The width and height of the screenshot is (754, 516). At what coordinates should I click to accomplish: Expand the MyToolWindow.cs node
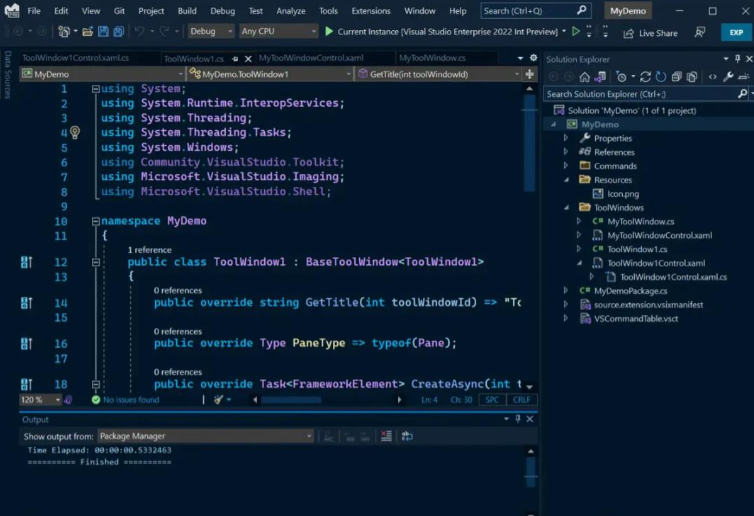click(579, 221)
